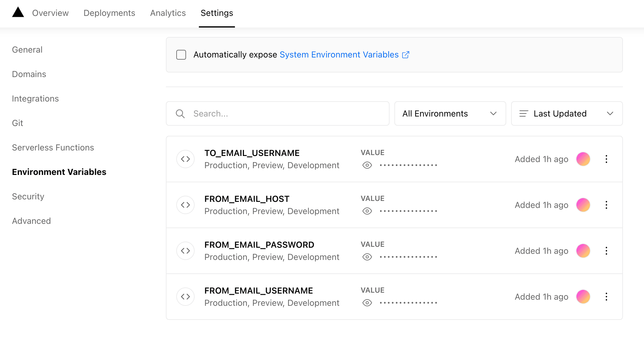Click the Vercel triangle logo
644x337 pixels.
[x=18, y=13]
